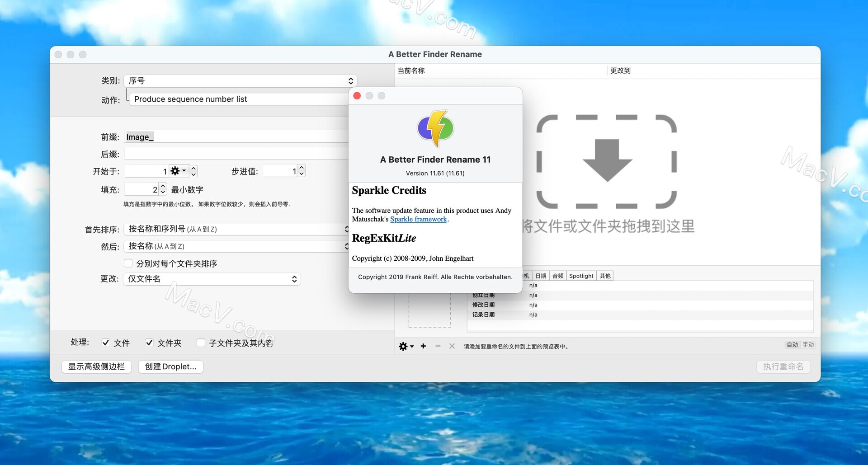This screenshot has height=465, width=868.
Task: Click the 显示高级侧边栏 button
Action: (x=96, y=366)
